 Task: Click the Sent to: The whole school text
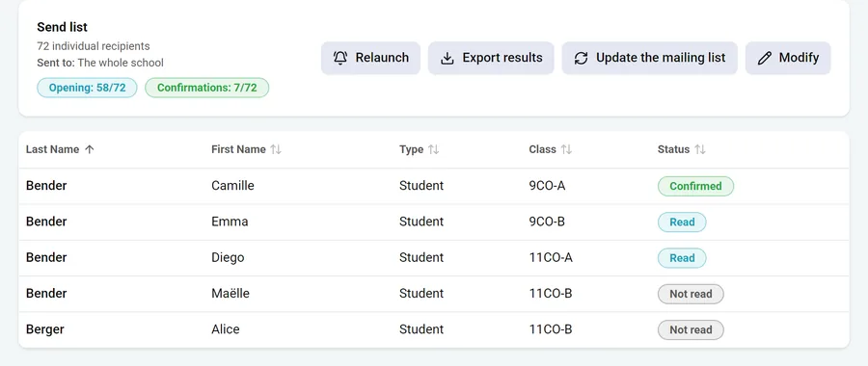coord(100,63)
